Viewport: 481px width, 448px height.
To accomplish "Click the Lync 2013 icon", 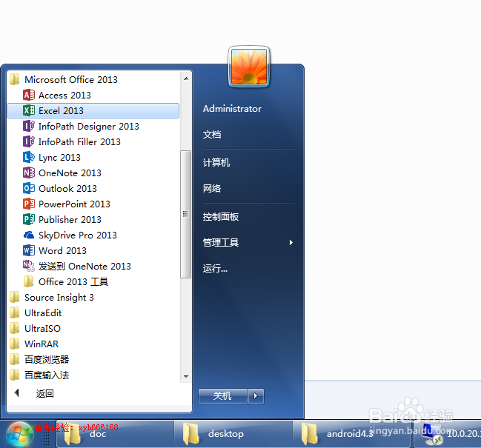I will 29,157.
